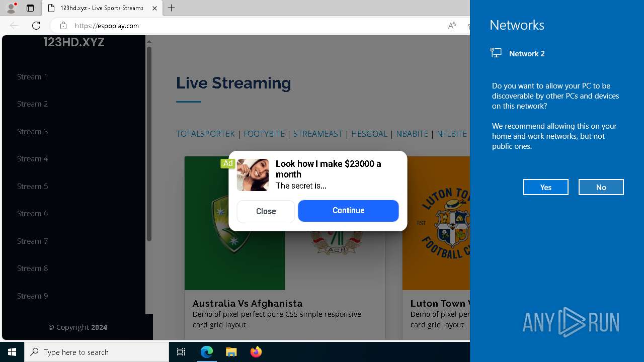
Task: Click the Live Streaming heading
Action: tap(233, 83)
